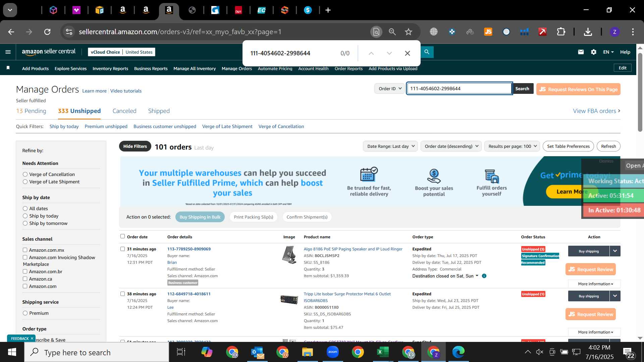This screenshot has height=362, width=644.
Task: Open Results per page dropdown
Action: (512, 146)
